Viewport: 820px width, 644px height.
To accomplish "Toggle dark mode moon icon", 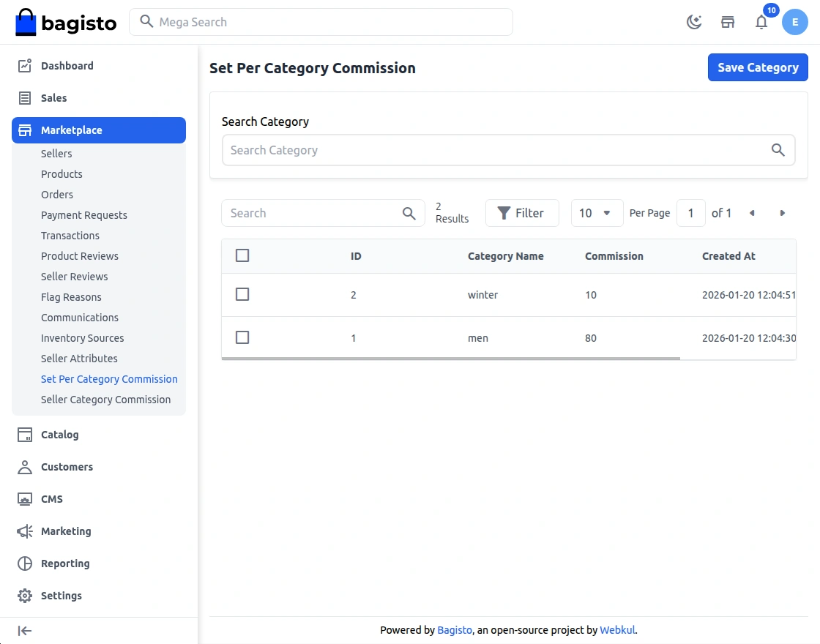I will (693, 22).
